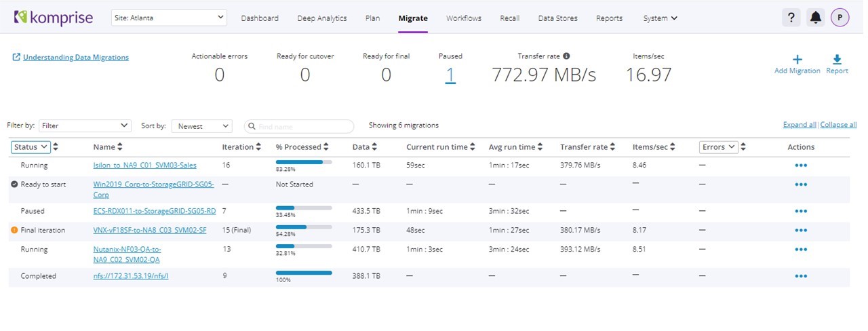Open the Deep Analytics tab
The image size is (868, 331).
tap(322, 18)
